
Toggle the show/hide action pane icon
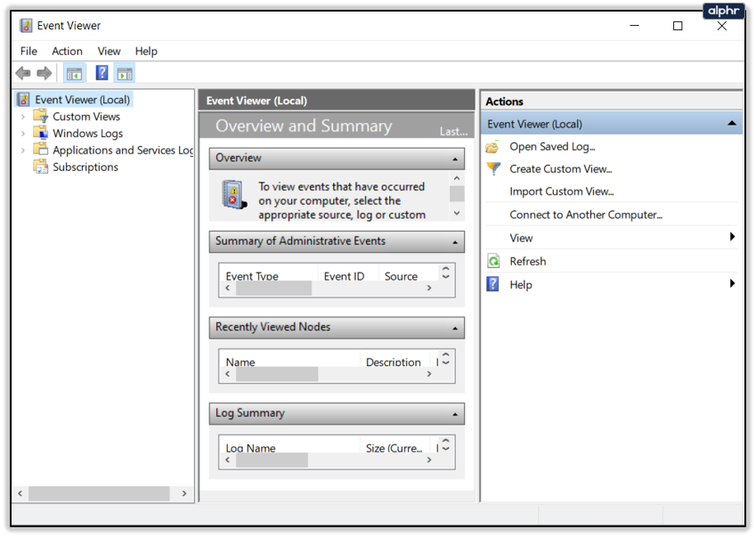125,74
